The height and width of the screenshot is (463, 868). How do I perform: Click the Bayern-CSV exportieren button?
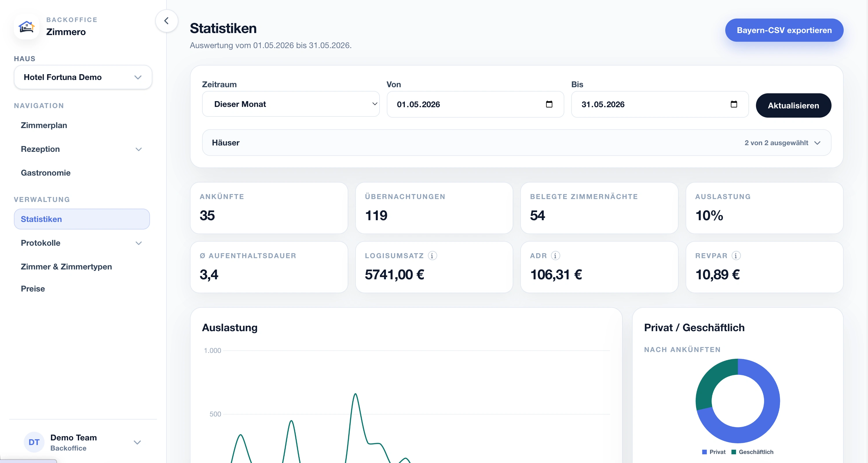[x=784, y=30]
